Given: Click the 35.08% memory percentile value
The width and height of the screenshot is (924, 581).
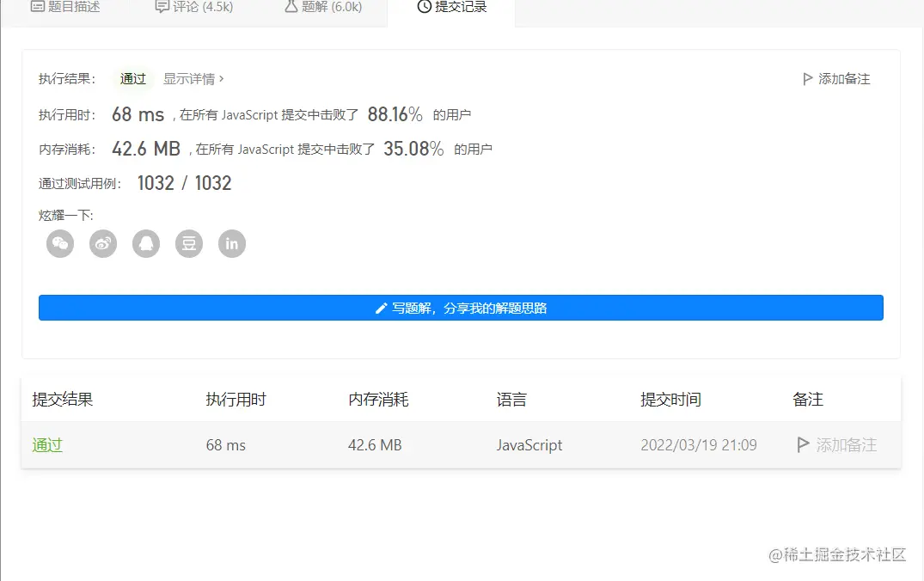Looking at the screenshot, I should [x=413, y=149].
